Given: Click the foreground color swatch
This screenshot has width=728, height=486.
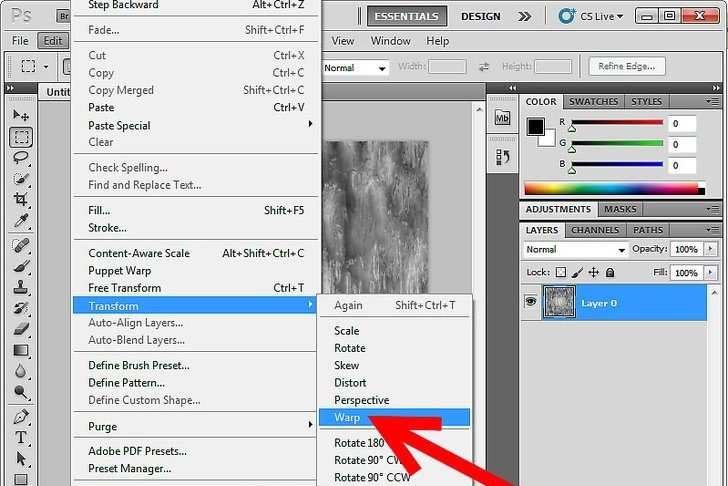Looking at the screenshot, I should (x=536, y=127).
